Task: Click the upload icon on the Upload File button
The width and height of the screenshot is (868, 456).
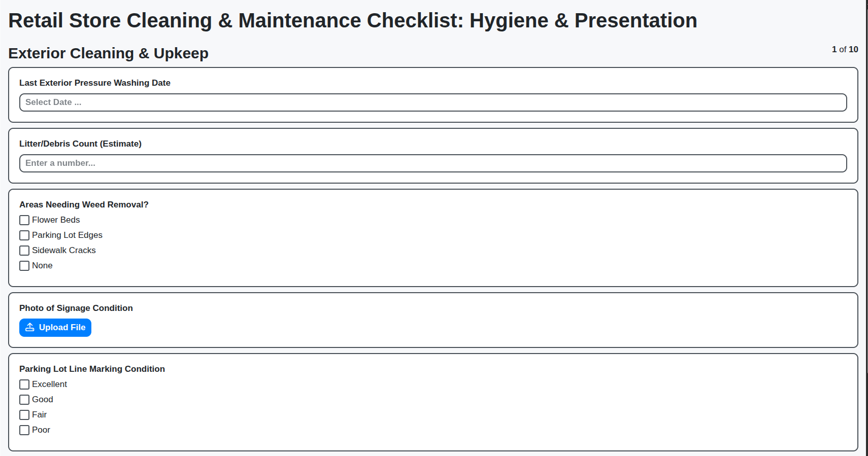Action: pyautogui.click(x=30, y=327)
